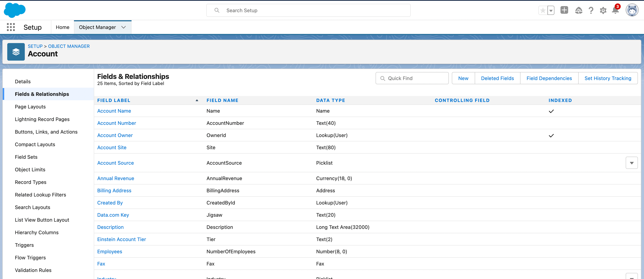Image resolution: width=644 pixels, height=279 pixels.
Task: Click the Set History Tracking button
Action: pyautogui.click(x=608, y=78)
